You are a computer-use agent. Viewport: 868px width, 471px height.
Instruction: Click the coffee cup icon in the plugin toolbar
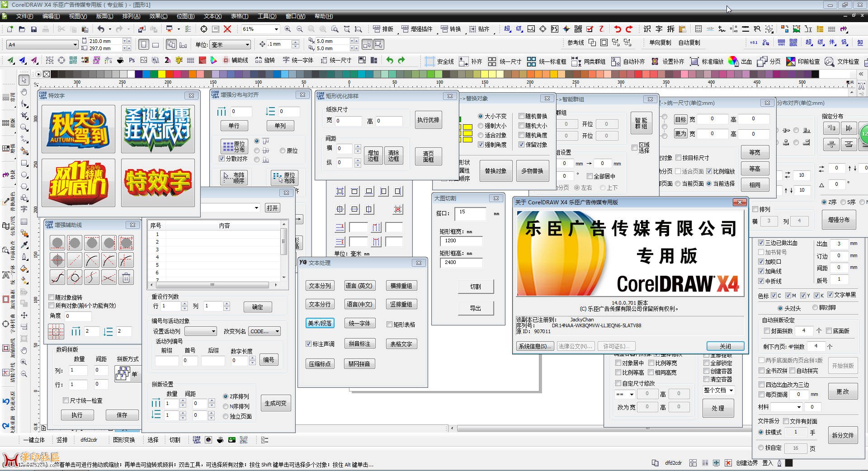pos(120,60)
